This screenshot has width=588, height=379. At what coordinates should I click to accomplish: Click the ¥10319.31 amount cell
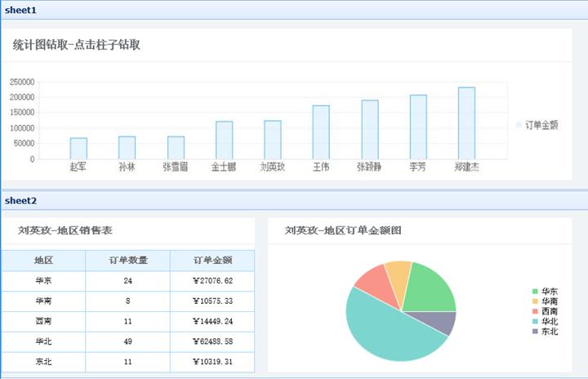(x=212, y=362)
